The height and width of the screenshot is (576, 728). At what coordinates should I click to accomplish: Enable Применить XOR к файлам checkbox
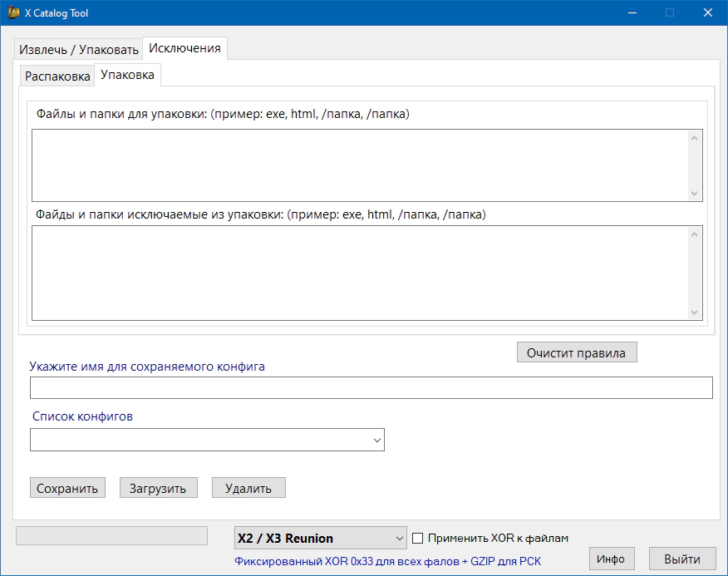418,538
